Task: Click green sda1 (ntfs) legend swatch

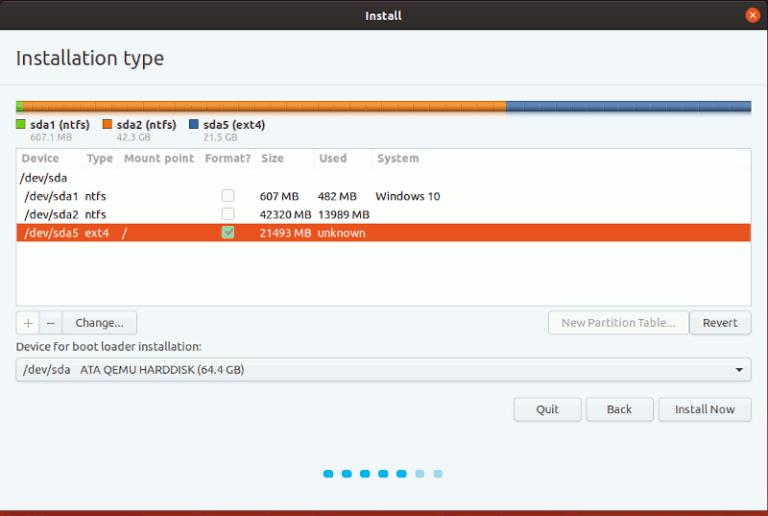Action: pos(21,124)
